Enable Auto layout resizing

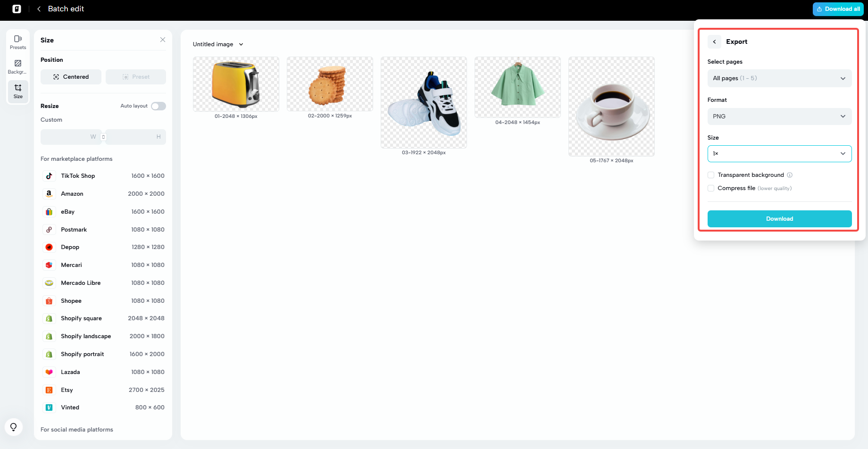[x=158, y=106]
